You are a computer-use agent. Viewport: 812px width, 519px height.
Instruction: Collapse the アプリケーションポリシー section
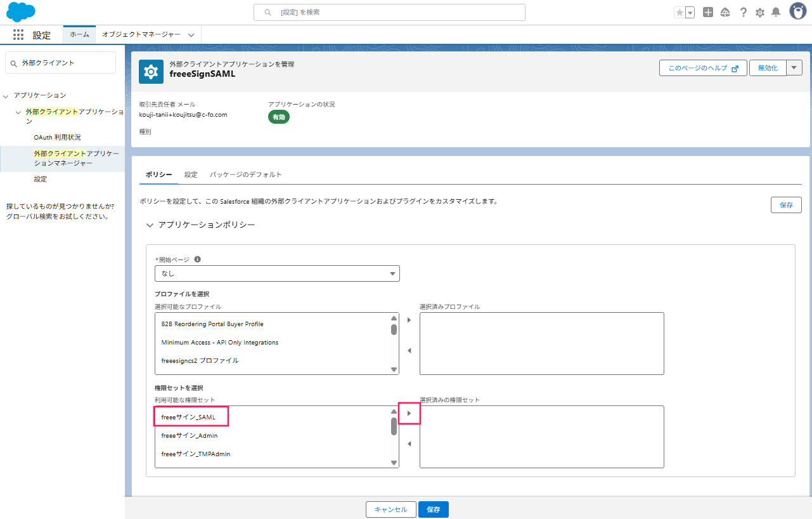150,225
